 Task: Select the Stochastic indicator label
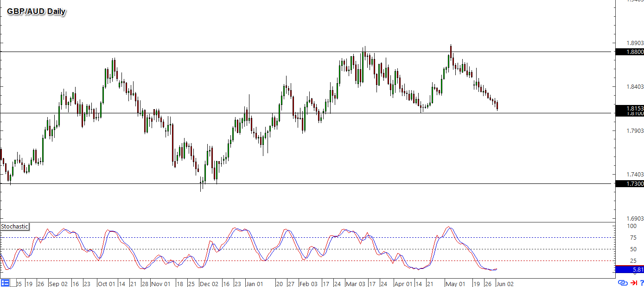[x=14, y=227]
